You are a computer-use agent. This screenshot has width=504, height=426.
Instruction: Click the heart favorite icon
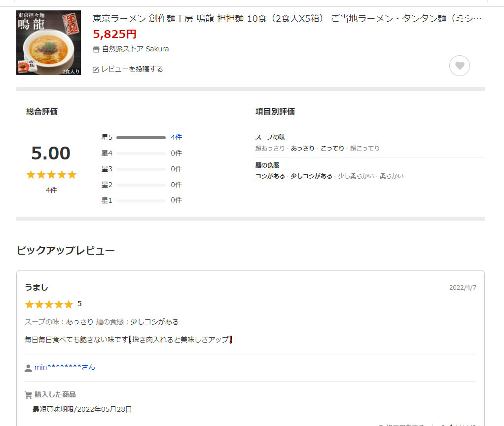459,66
